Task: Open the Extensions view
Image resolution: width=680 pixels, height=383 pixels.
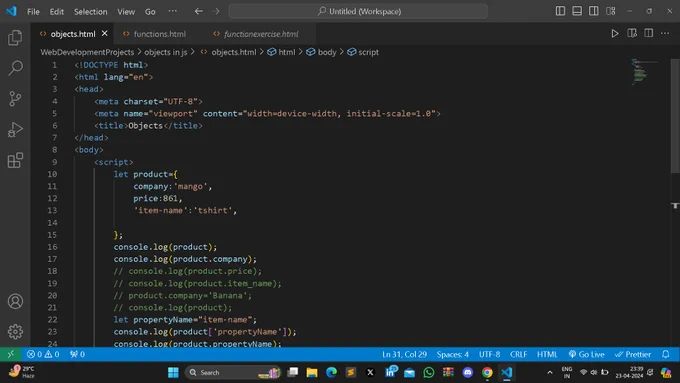Action: pyautogui.click(x=15, y=160)
